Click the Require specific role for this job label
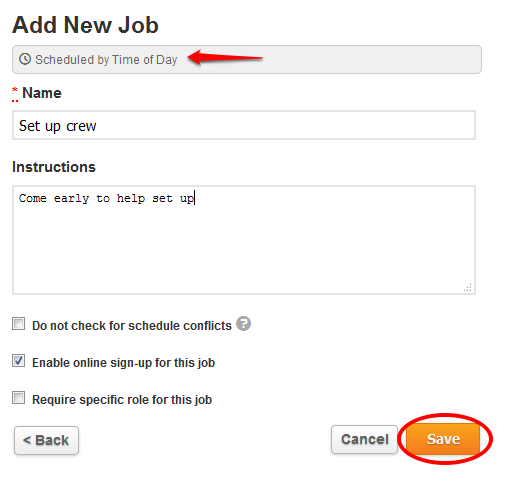Image resolution: width=505 pixels, height=481 pixels. (122, 400)
